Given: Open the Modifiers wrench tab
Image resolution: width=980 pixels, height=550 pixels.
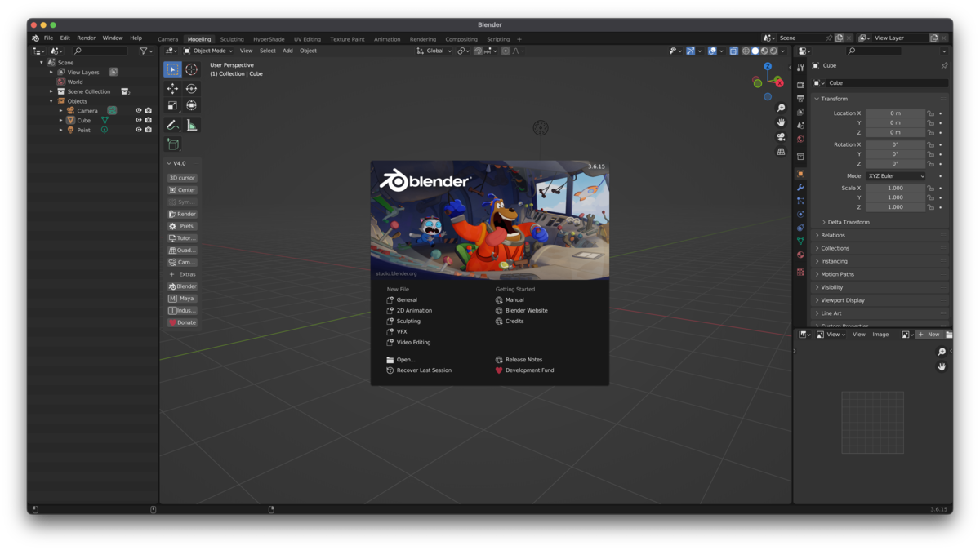Looking at the screenshot, I should [x=800, y=188].
